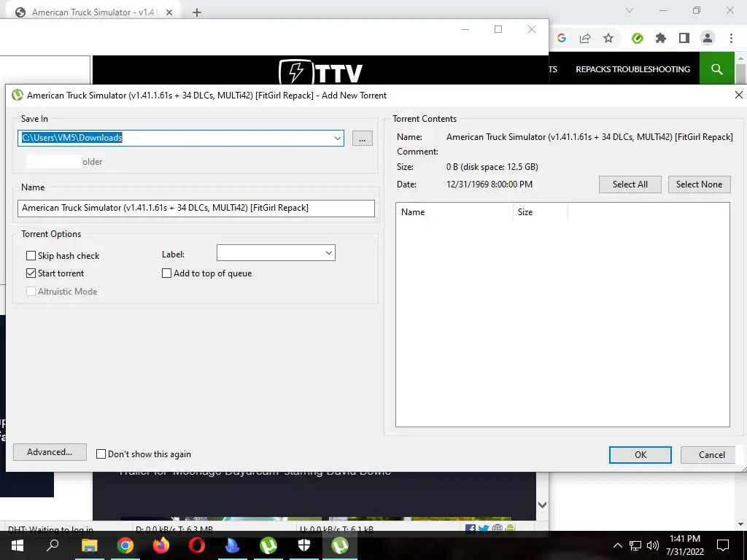The image size is (747, 560).
Task: Click the uTorrent icon in dialog title bar
Action: 18,96
